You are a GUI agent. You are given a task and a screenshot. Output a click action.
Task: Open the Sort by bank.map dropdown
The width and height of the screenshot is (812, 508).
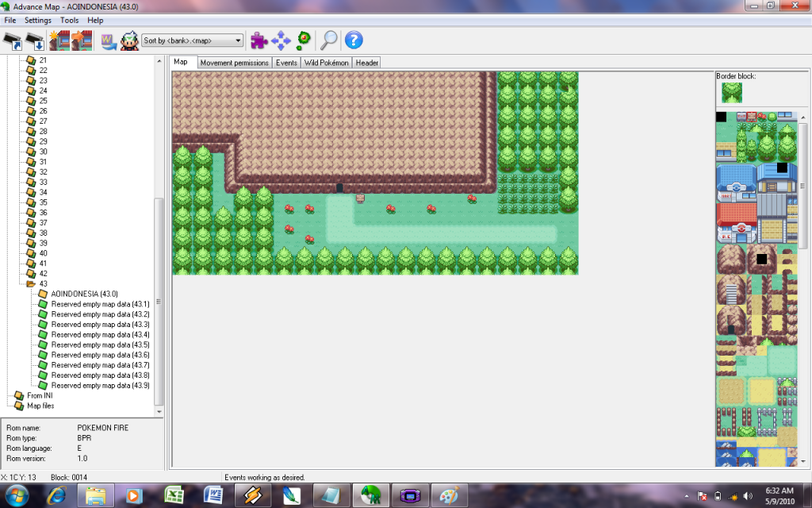coord(192,40)
